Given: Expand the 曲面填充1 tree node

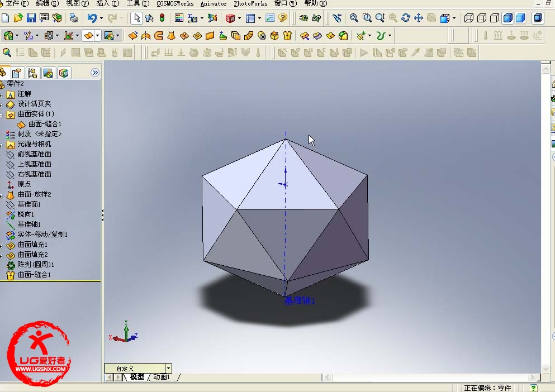Looking at the screenshot, I should 2,246.
